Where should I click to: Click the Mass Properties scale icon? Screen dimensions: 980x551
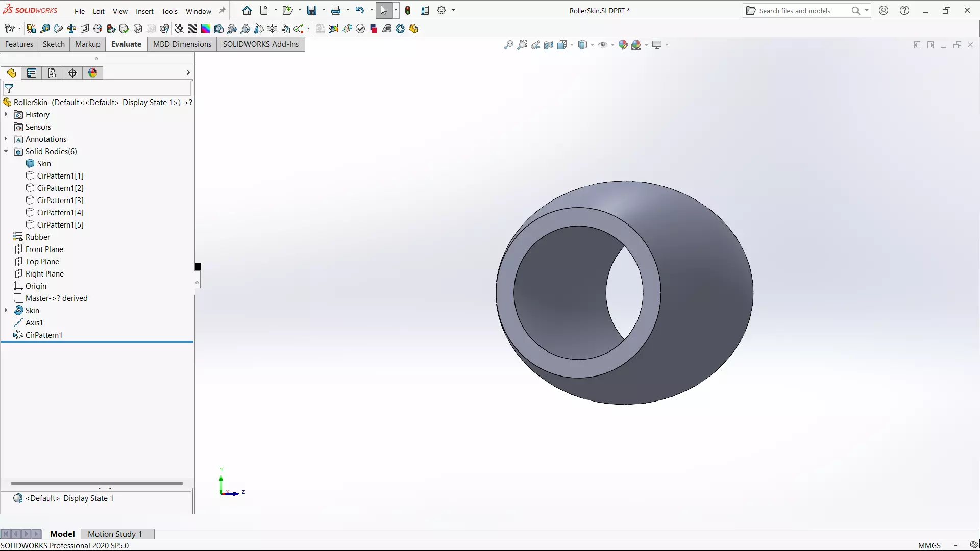tap(71, 29)
